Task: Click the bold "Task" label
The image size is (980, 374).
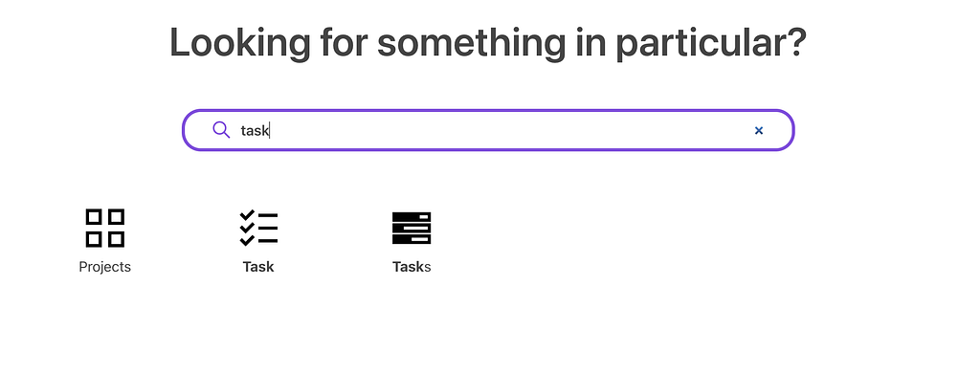Action: [258, 267]
